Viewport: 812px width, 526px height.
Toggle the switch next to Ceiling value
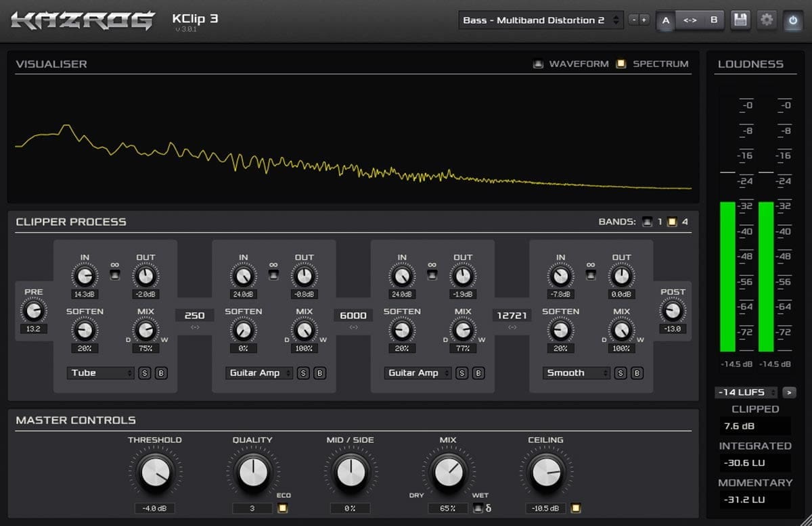[576, 508]
